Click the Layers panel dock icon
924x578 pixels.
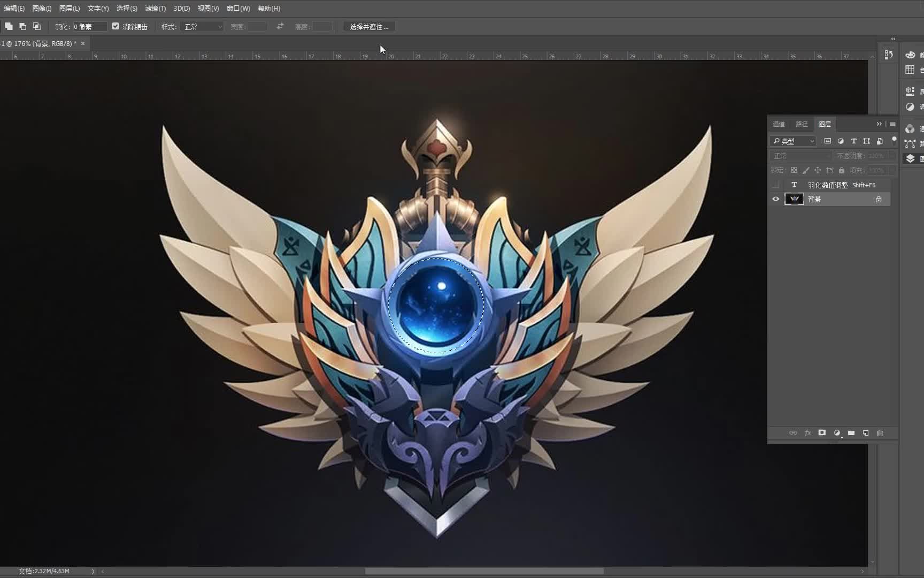[x=910, y=158]
